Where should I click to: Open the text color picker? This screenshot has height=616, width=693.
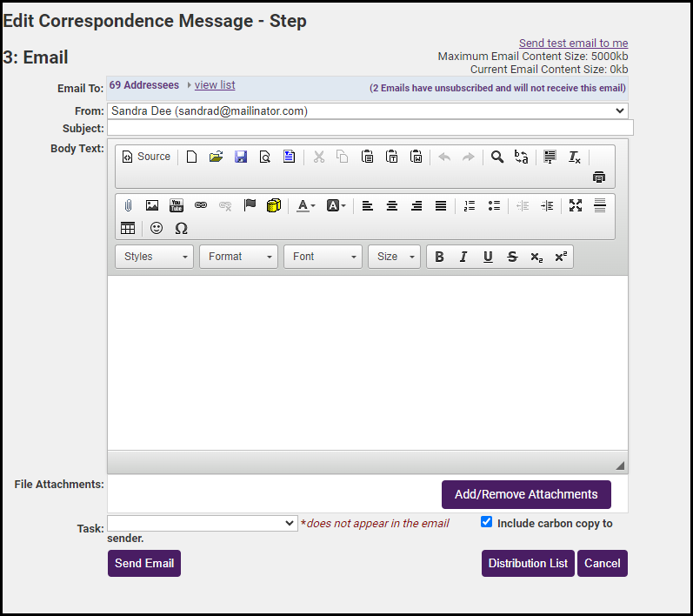click(x=305, y=205)
